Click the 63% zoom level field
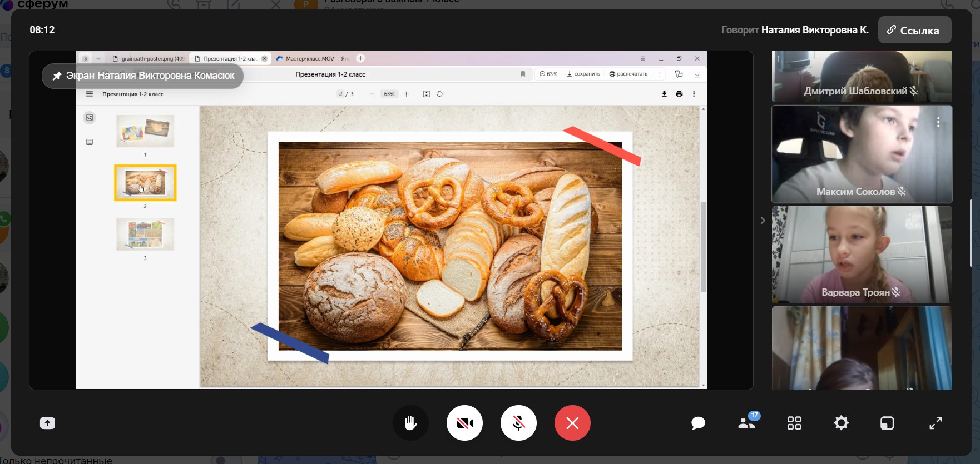The width and height of the screenshot is (980, 464). tap(389, 94)
